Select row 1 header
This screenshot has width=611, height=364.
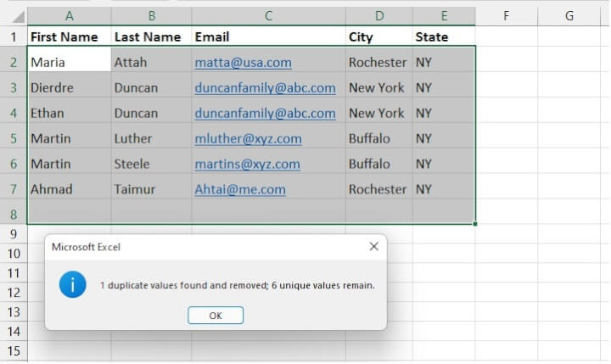point(13,36)
